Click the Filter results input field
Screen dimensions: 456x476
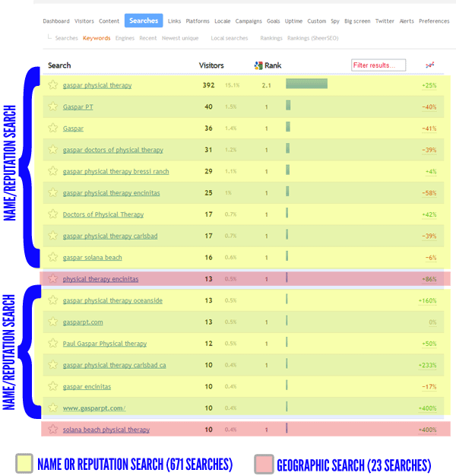click(378, 65)
